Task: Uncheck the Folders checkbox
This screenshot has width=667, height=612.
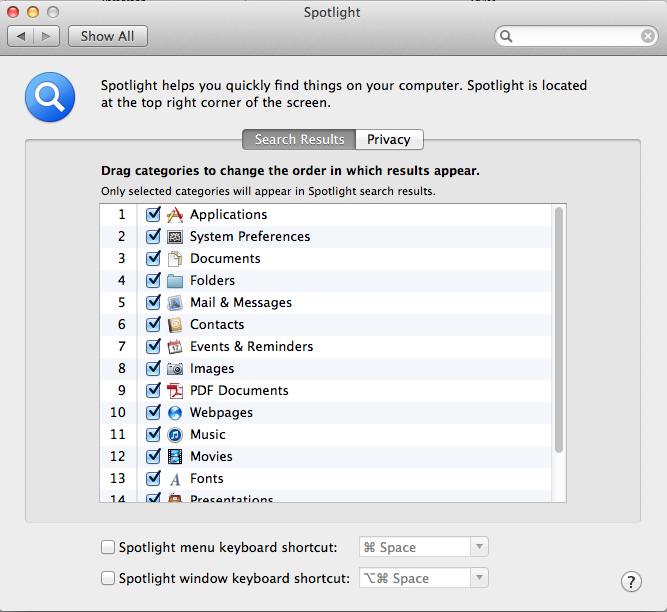Action: pyautogui.click(x=153, y=280)
